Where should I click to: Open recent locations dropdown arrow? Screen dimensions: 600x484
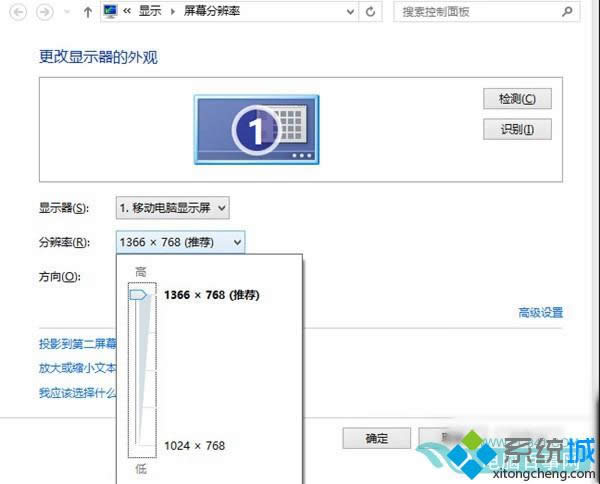click(67, 12)
